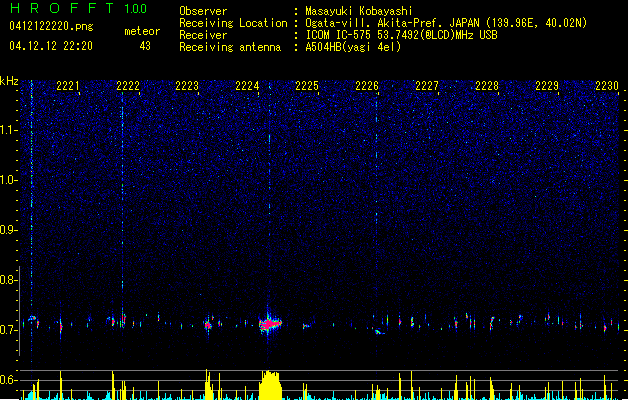Click the 0.6 frequency axis label
Screen dimensions: 629x400
(8, 380)
